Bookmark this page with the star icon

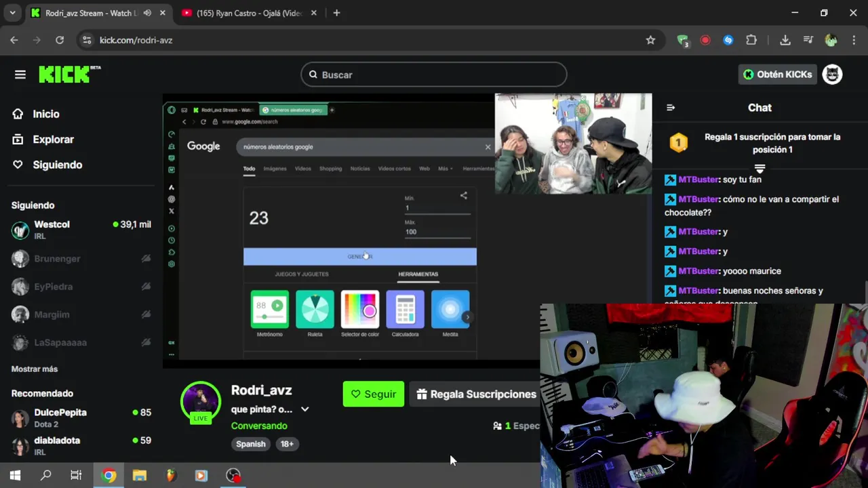click(x=650, y=40)
